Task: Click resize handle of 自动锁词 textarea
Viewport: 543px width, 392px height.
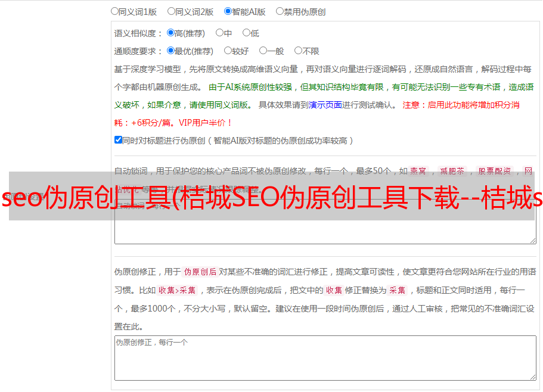Action: coord(533,241)
